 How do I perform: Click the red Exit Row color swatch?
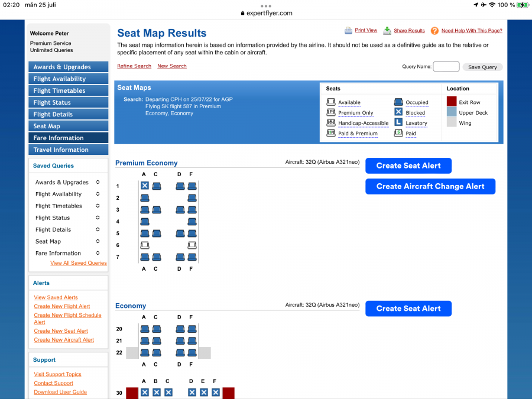tap(452, 102)
